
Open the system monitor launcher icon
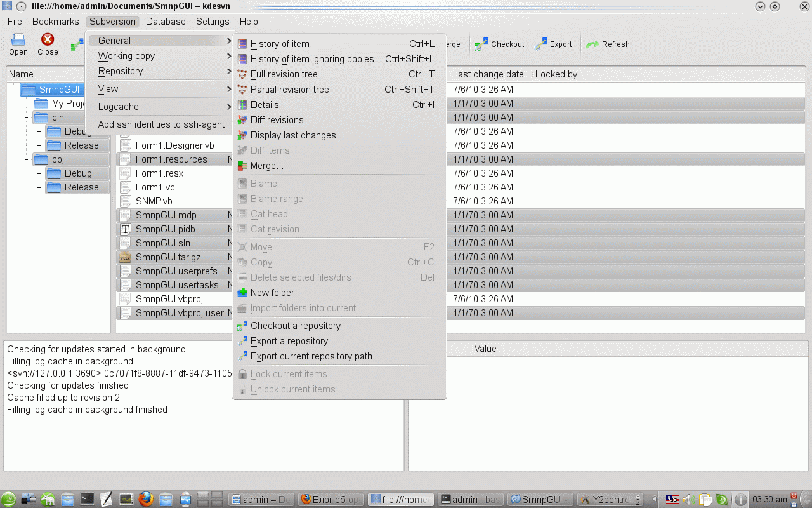point(126,500)
